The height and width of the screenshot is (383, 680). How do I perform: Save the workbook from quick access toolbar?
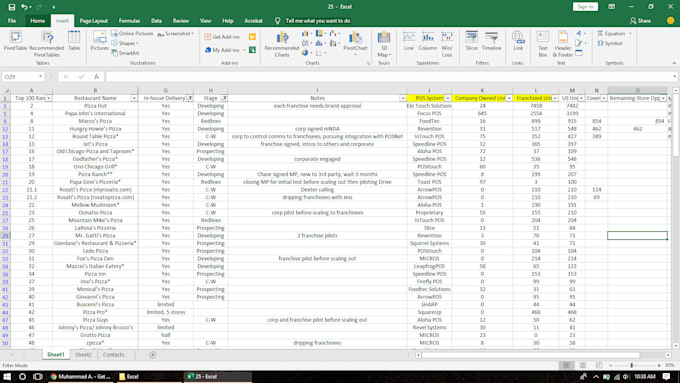(12, 7)
